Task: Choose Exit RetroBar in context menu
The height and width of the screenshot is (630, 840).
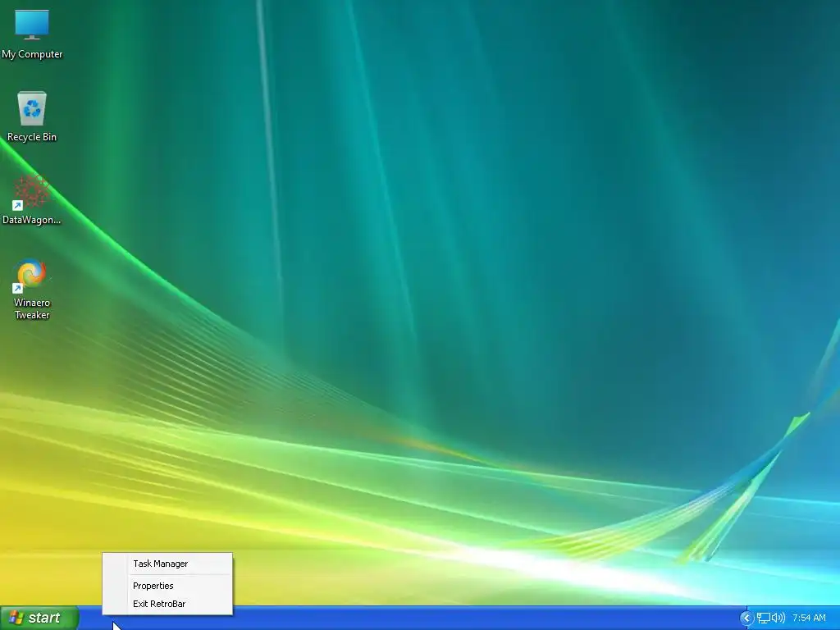Action: [167, 604]
